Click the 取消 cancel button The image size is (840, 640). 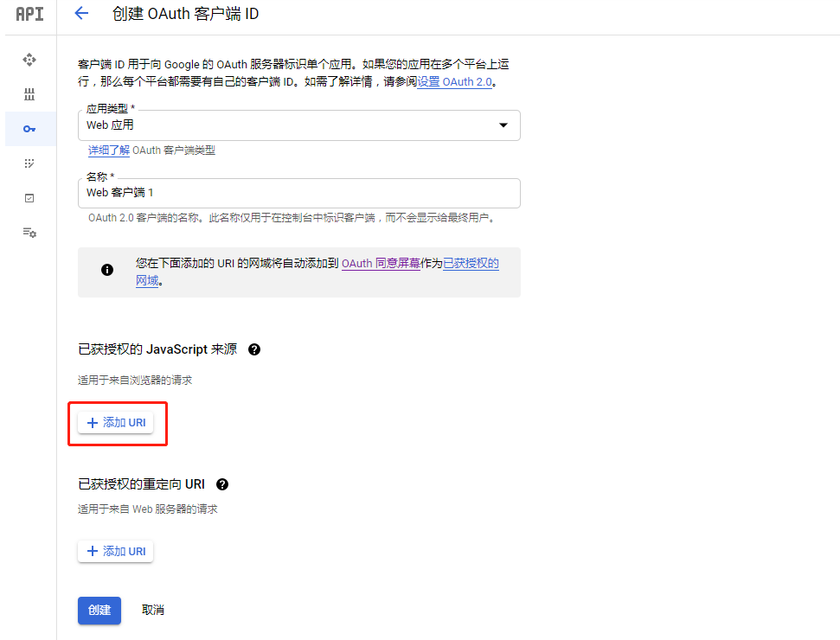[152, 610]
